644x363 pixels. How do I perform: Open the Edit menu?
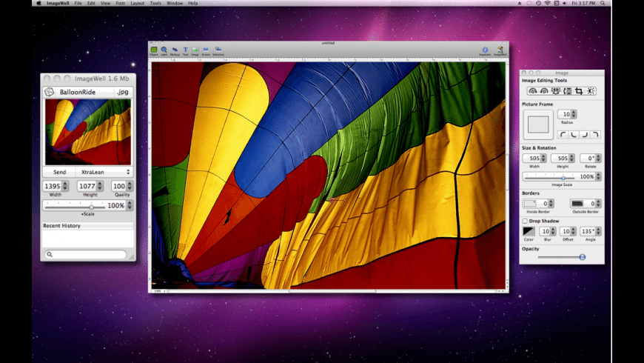coord(91,3)
